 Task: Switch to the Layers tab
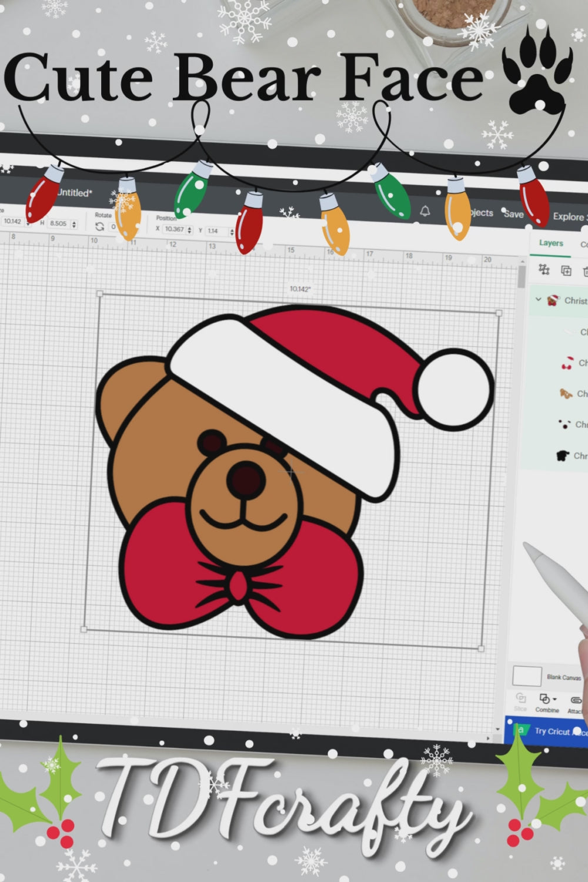(551, 243)
